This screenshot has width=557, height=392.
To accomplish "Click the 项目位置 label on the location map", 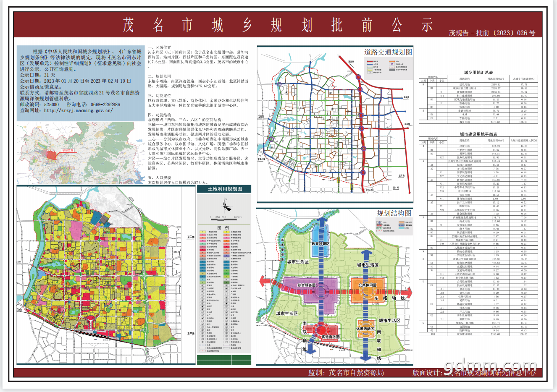I will [68, 150].
